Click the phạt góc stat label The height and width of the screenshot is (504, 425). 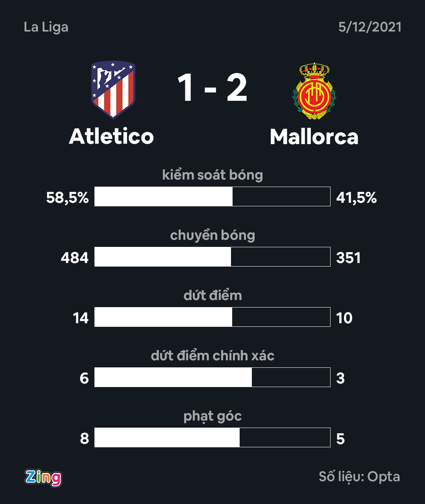pos(213,416)
